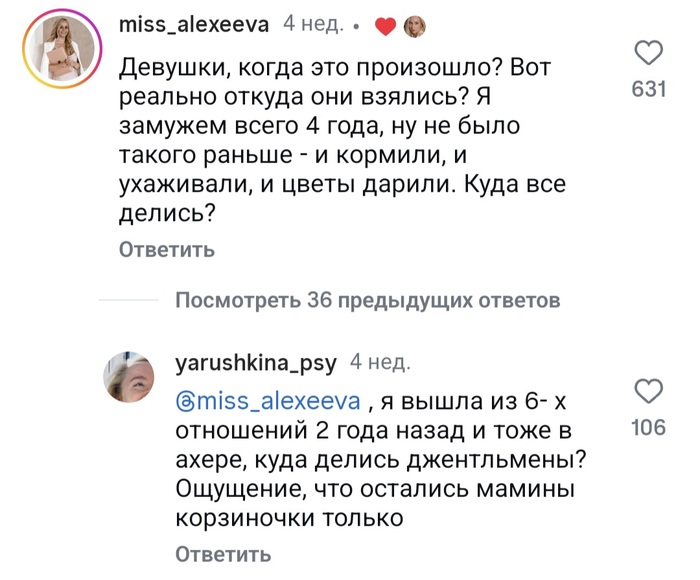Reply to the miss_alexeeva comment via Ответить
700x580 pixels.
point(166,249)
